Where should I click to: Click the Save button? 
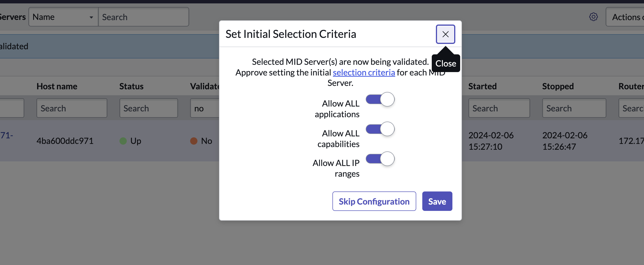[x=437, y=201]
